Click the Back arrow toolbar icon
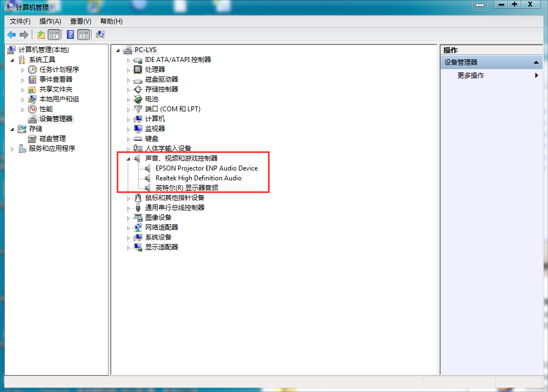Image resolution: width=548 pixels, height=392 pixels. (x=12, y=35)
